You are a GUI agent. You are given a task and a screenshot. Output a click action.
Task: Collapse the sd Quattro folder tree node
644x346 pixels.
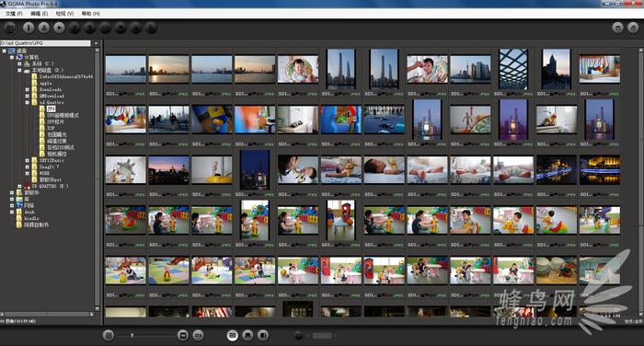coord(27,102)
